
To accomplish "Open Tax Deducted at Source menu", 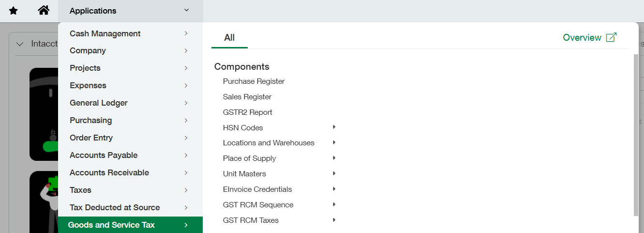I will (115, 207).
